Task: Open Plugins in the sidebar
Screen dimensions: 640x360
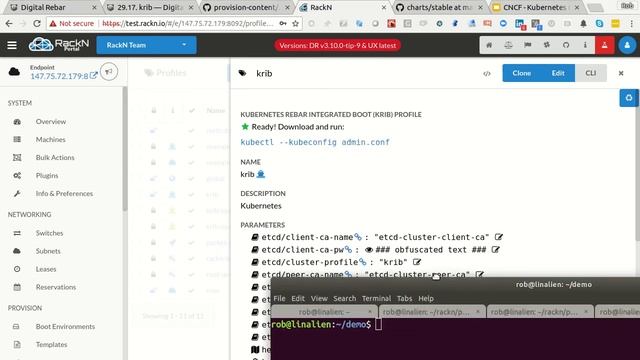Action: point(47,176)
